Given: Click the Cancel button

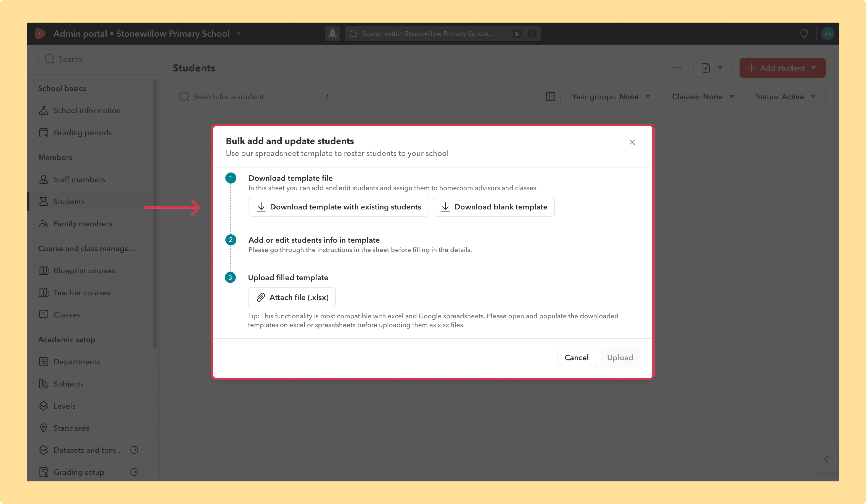Looking at the screenshot, I should tap(576, 358).
